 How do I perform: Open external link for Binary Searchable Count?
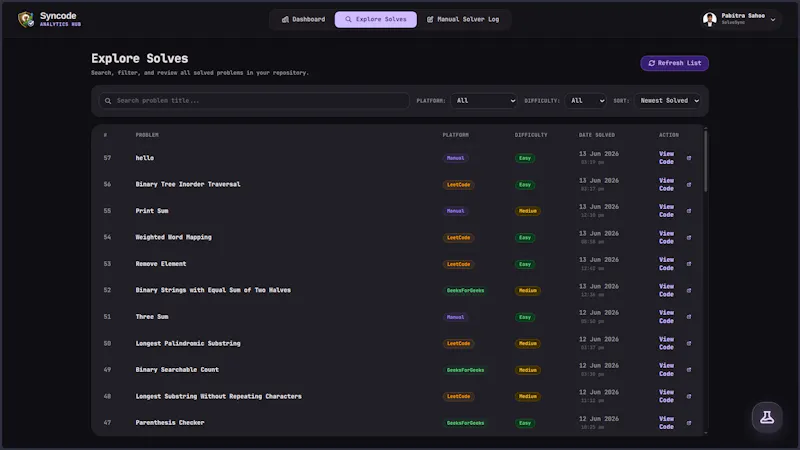tap(689, 370)
